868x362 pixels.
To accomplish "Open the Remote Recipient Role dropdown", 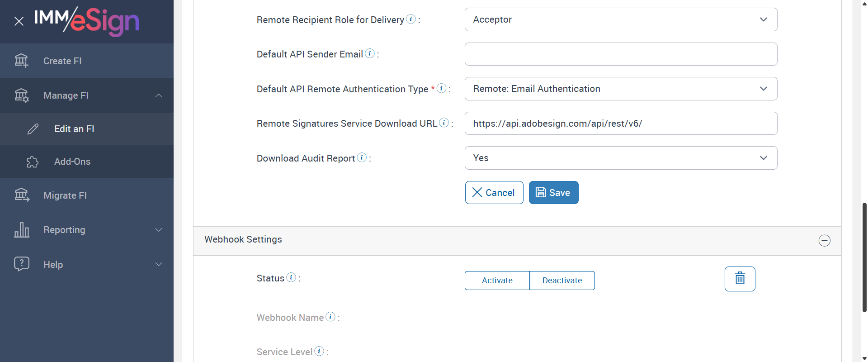I will [x=621, y=19].
